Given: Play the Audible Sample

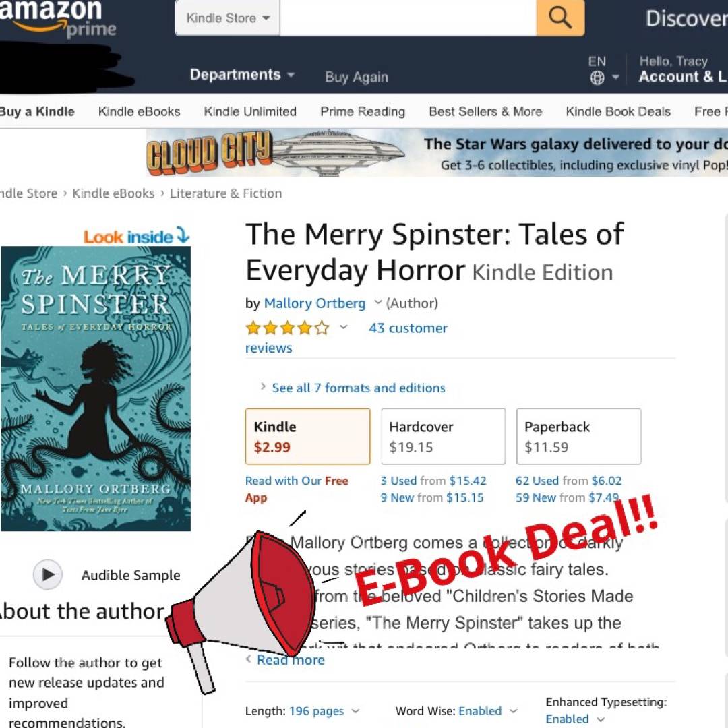Looking at the screenshot, I should [x=47, y=574].
